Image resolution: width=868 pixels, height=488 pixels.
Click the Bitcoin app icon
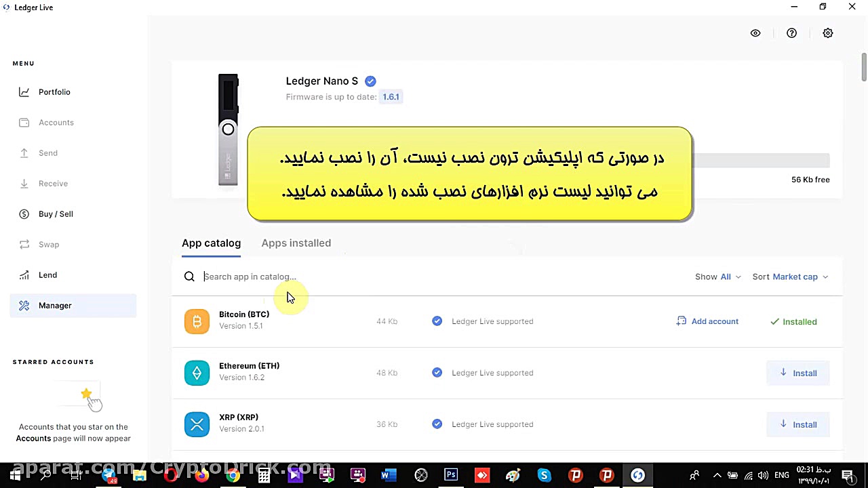pyautogui.click(x=197, y=321)
